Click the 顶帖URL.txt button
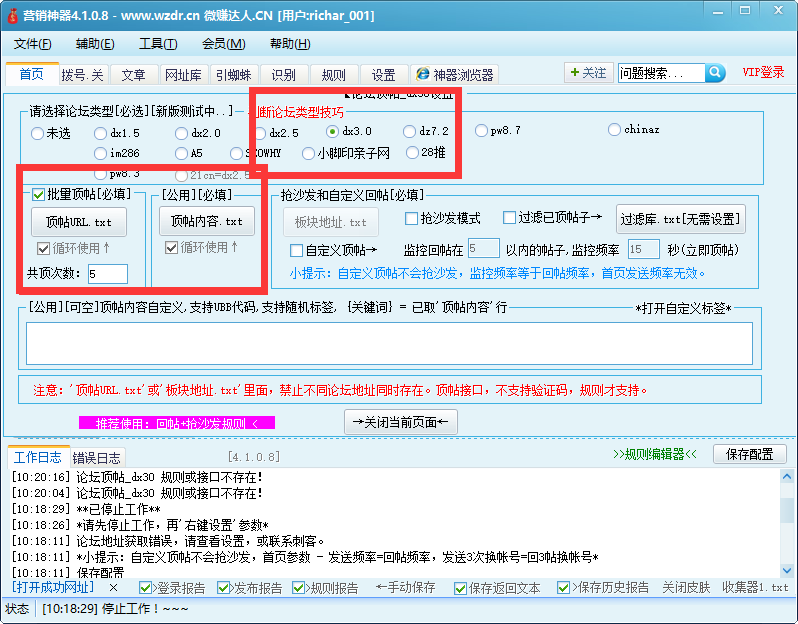 (x=79, y=221)
